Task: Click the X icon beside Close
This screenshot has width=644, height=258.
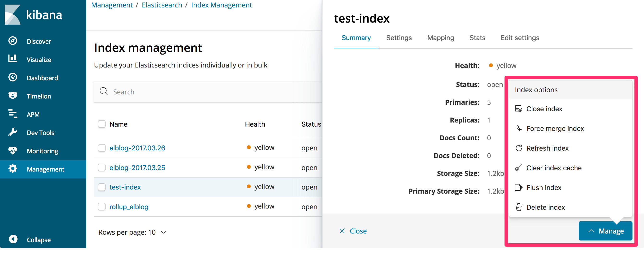Action: (x=342, y=231)
